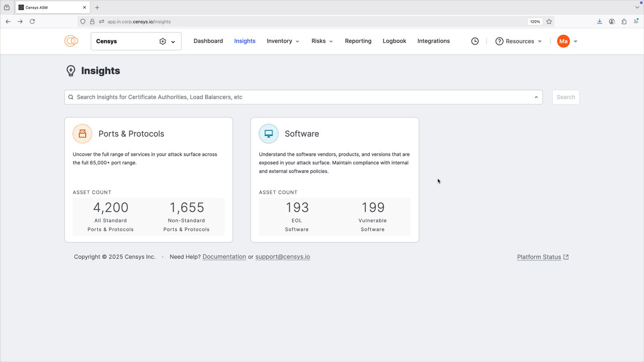Screen dimensions: 644x362
Task: Click the ASSET COUNT label under Software
Action: point(278,192)
